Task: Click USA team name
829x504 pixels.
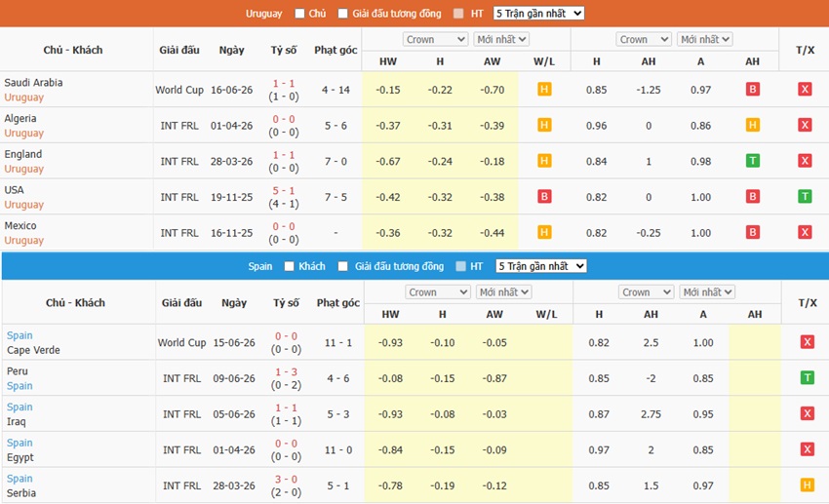Action: pos(15,190)
